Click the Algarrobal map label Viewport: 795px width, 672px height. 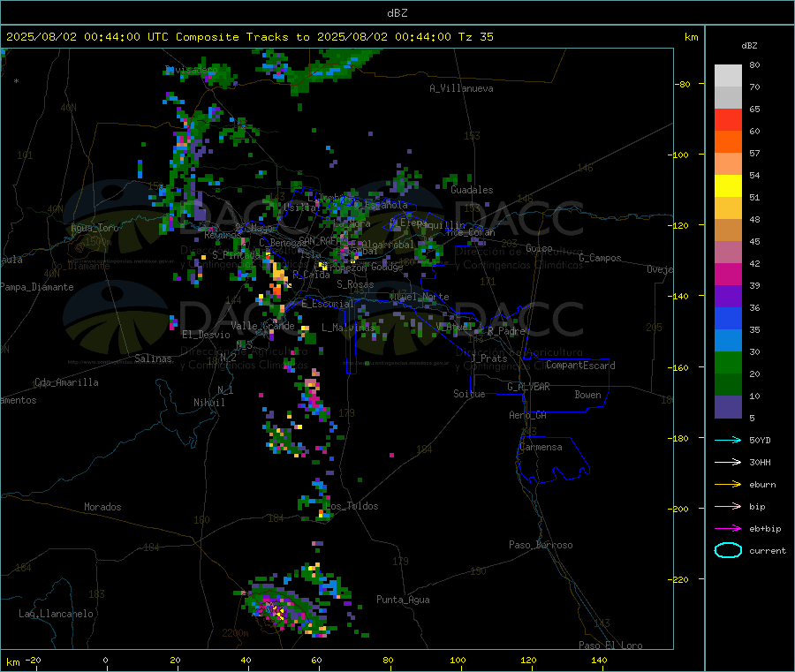tap(388, 245)
